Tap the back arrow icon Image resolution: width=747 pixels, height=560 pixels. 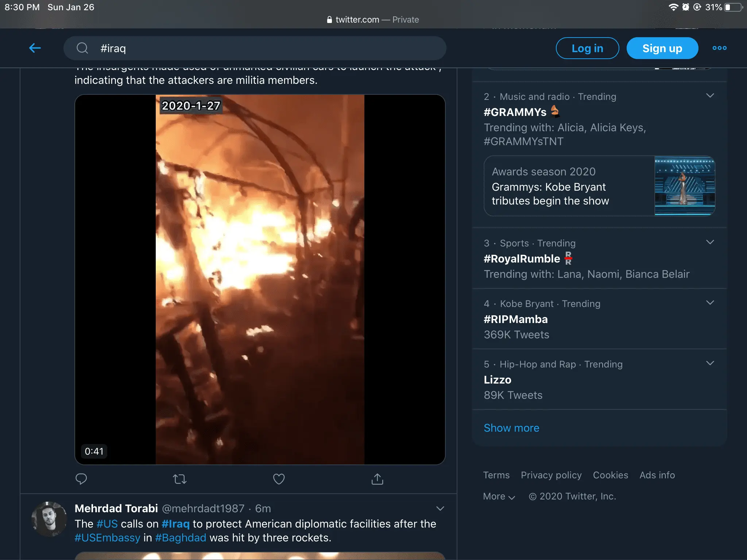35,48
